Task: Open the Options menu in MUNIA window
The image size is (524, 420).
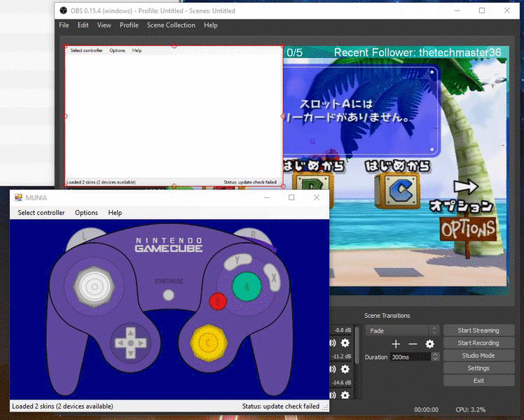Action: pyautogui.click(x=86, y=213)
